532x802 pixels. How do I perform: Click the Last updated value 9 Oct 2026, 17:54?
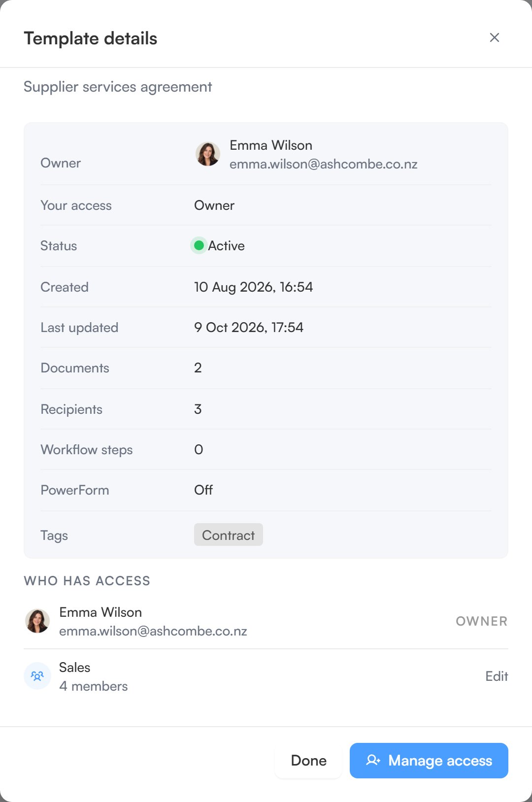coord(249,328)
